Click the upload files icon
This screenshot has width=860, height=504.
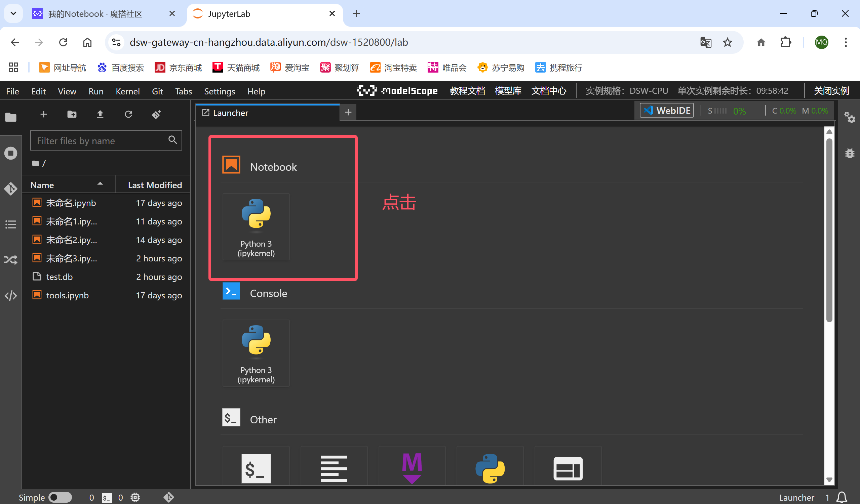coord(100,114)
